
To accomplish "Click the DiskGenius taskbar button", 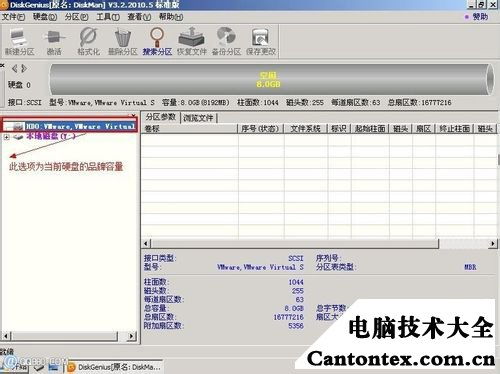I will (x=115, y=367).
